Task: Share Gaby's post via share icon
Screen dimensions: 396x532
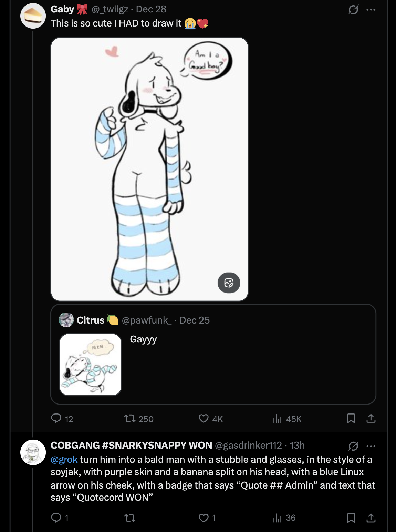Action: coord(371,419)
